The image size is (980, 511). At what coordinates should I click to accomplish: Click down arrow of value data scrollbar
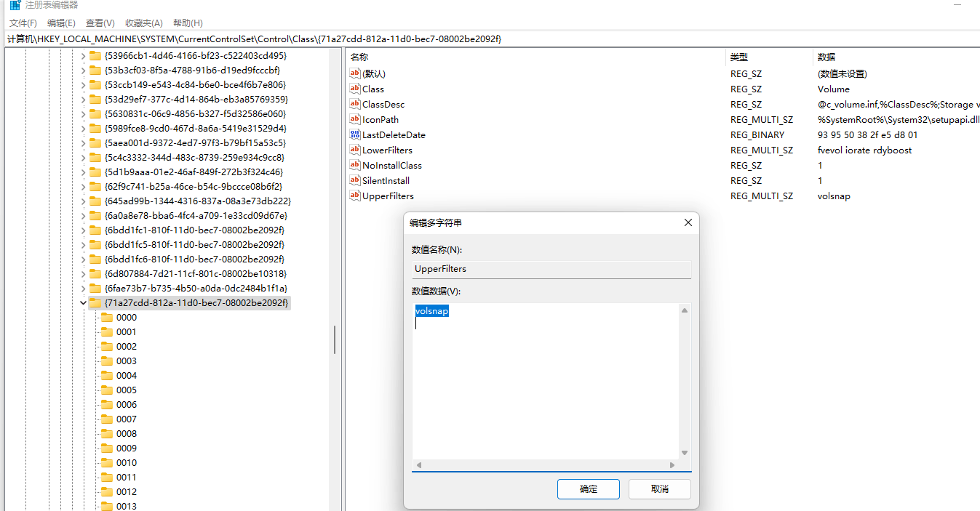(x=684, y=453)
